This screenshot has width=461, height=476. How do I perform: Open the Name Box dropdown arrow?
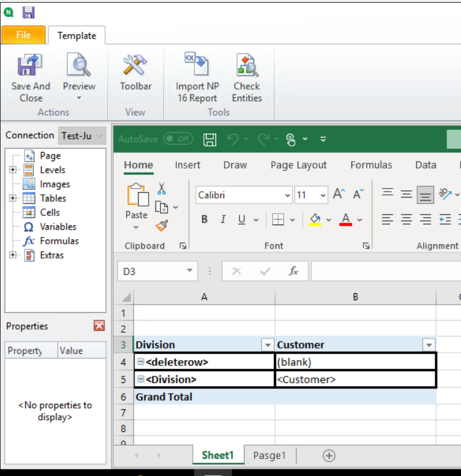pyautogui.click(x=190, y=270)
